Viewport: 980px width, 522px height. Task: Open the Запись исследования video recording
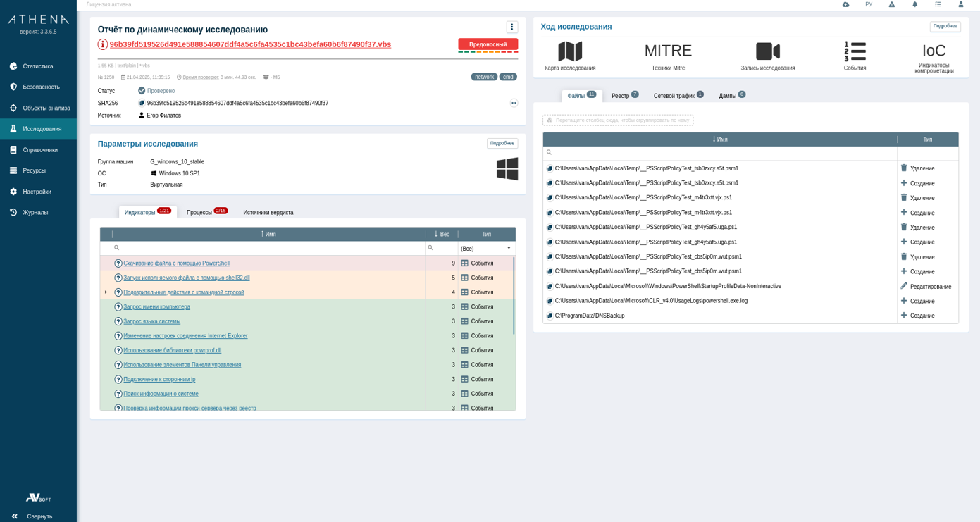(767, 52)
